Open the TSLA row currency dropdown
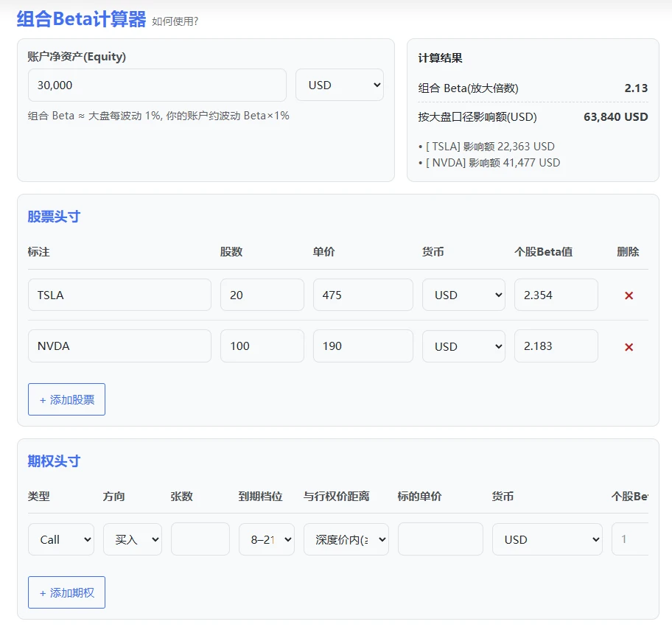 tap(463, 295)
